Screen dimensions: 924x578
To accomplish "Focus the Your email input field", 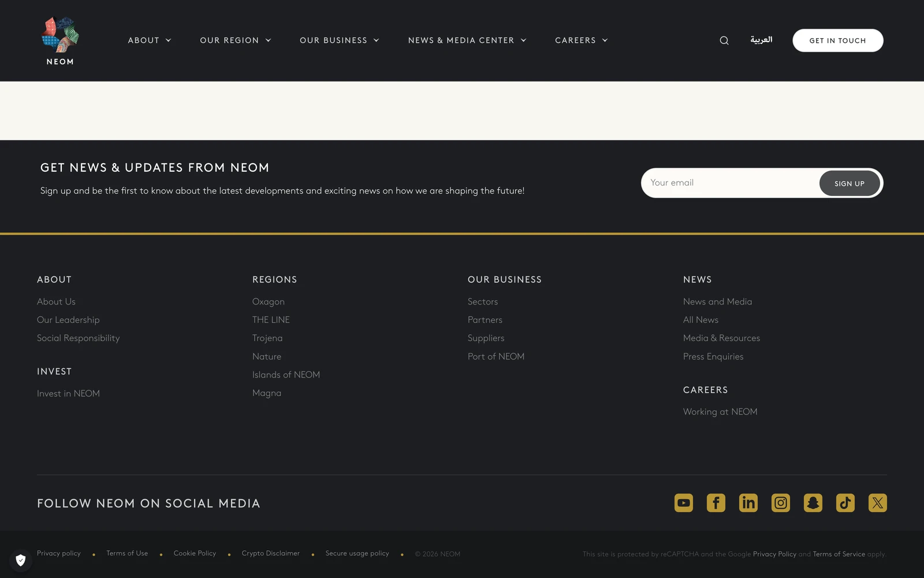I will pos(730,183).
